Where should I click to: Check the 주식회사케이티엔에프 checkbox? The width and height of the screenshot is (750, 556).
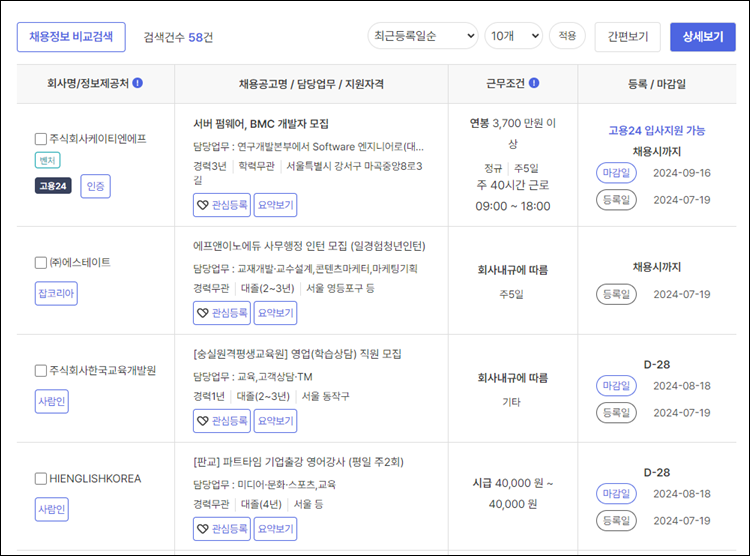[41, 139]
